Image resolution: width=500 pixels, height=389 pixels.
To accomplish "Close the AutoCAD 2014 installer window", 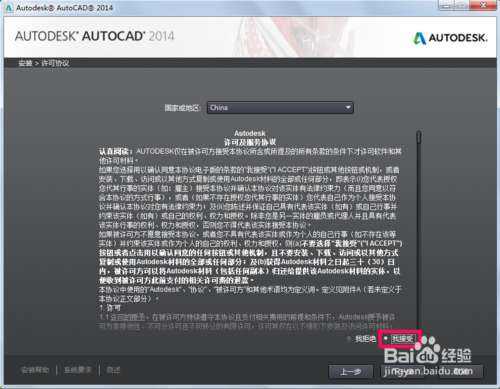I will [x=484, y=5].
